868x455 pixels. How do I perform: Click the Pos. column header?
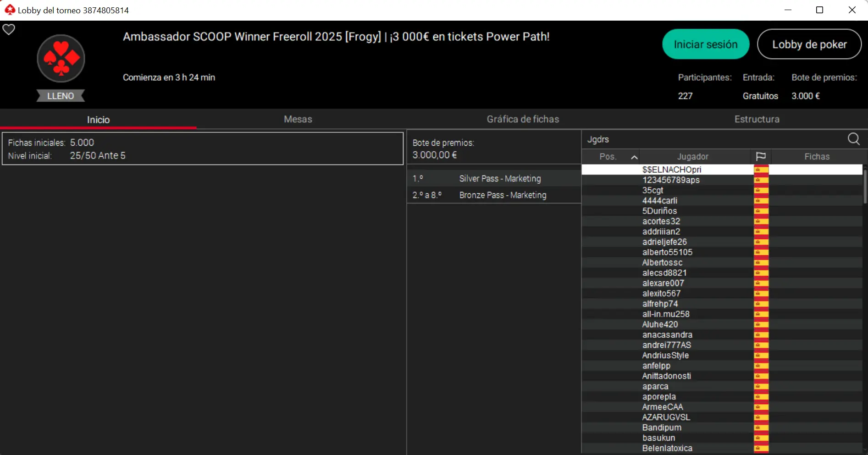(608, 157)
